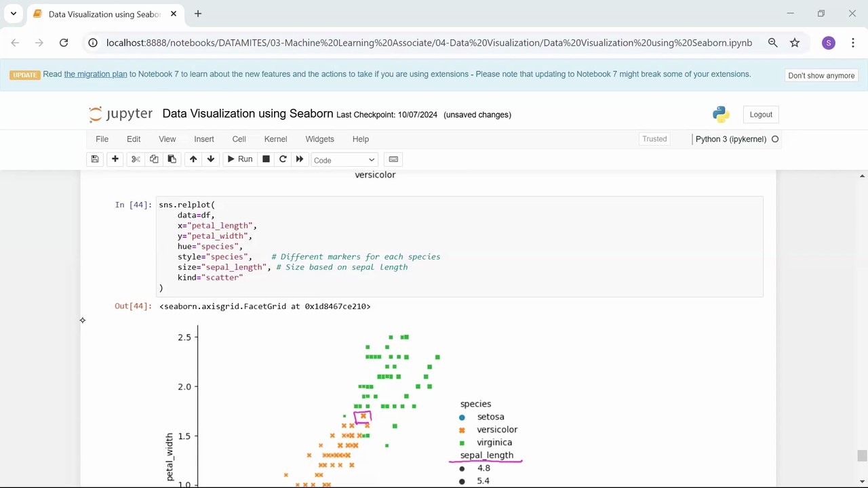Click the versicolor orange legend marker
This screenshot has height=488, width=868.
[462, 430]
